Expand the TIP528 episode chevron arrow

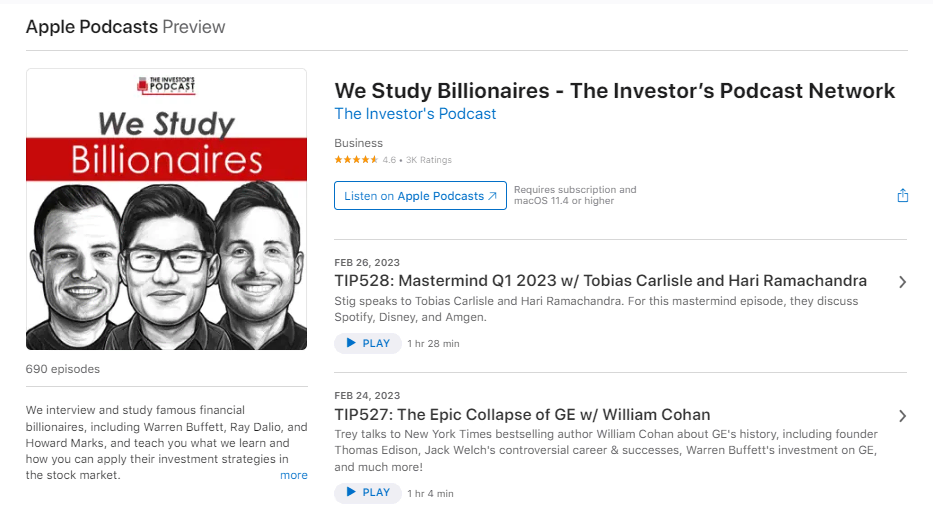coord(902,282)
